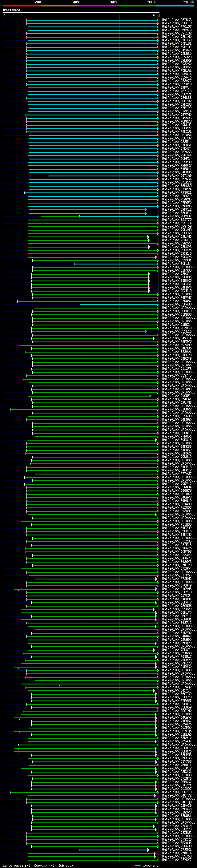Image resolution: width=197 pixels, height=868 pixels.
Task: Click the UniRef100_B2B278 label
Action: [176, 829]
